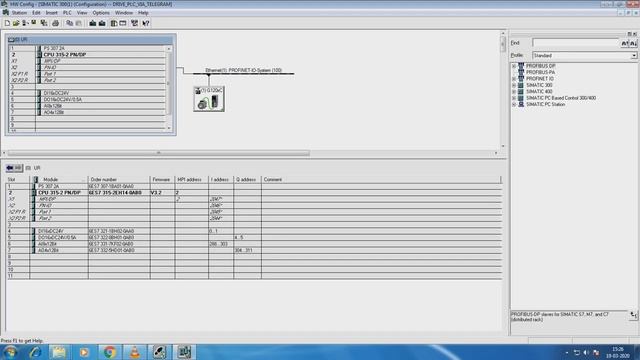Click the Upload to PG icon
The width and height of the screenshot is (640, 360).
(x=102, y=23)
